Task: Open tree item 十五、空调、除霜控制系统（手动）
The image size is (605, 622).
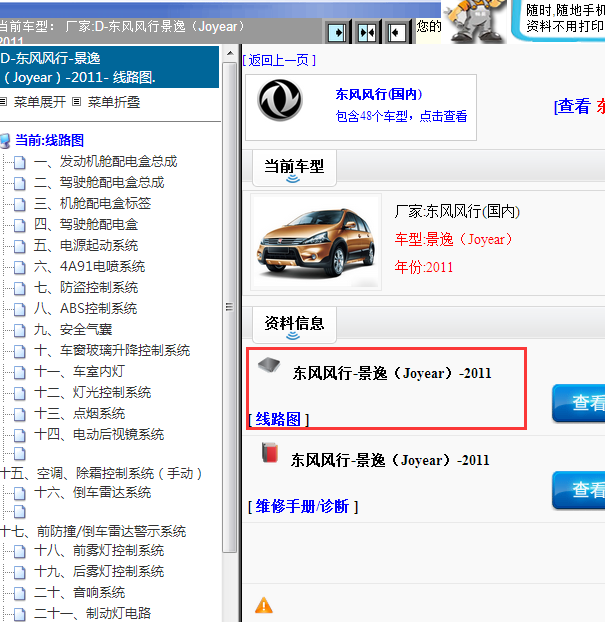Action: pos(101,473)
